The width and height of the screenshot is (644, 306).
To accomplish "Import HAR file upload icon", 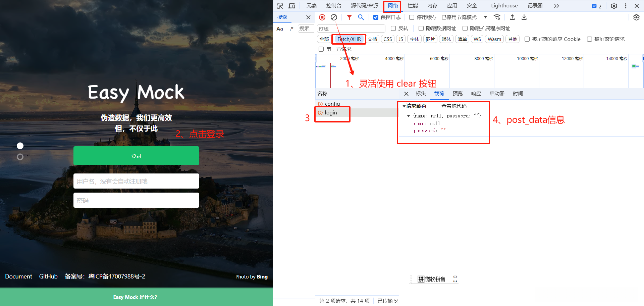I will point(512,17).
